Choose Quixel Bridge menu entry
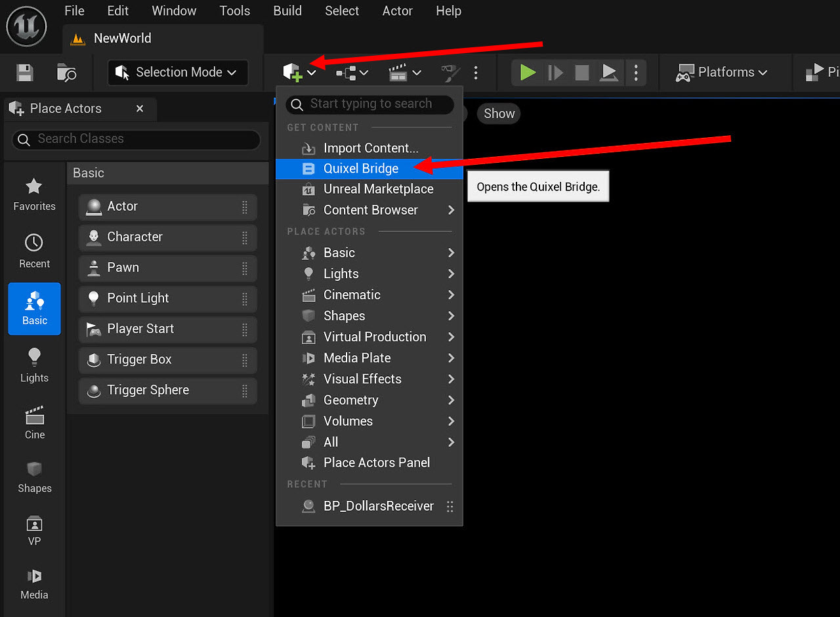 (369, 169)
